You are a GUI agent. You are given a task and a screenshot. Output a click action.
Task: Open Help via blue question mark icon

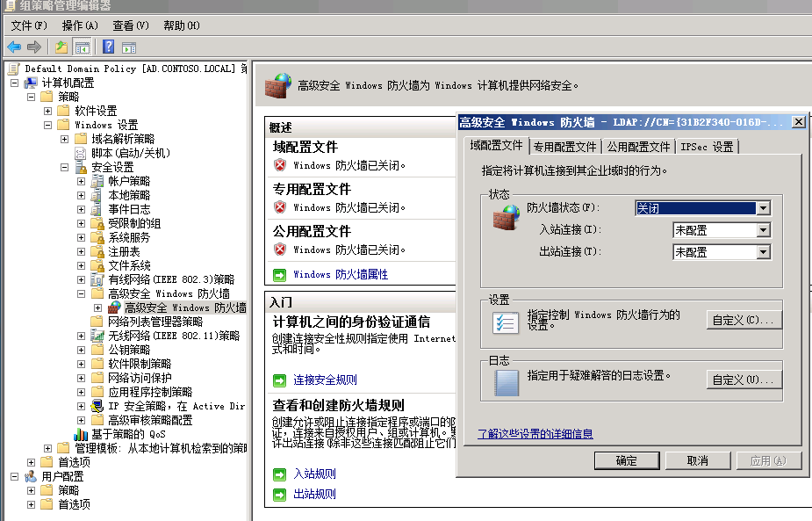108,47
